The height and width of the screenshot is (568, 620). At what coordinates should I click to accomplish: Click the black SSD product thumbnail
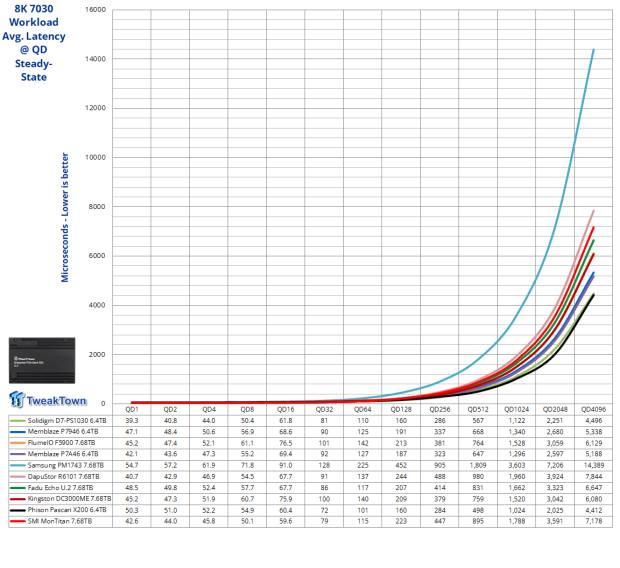pos(42,360)
